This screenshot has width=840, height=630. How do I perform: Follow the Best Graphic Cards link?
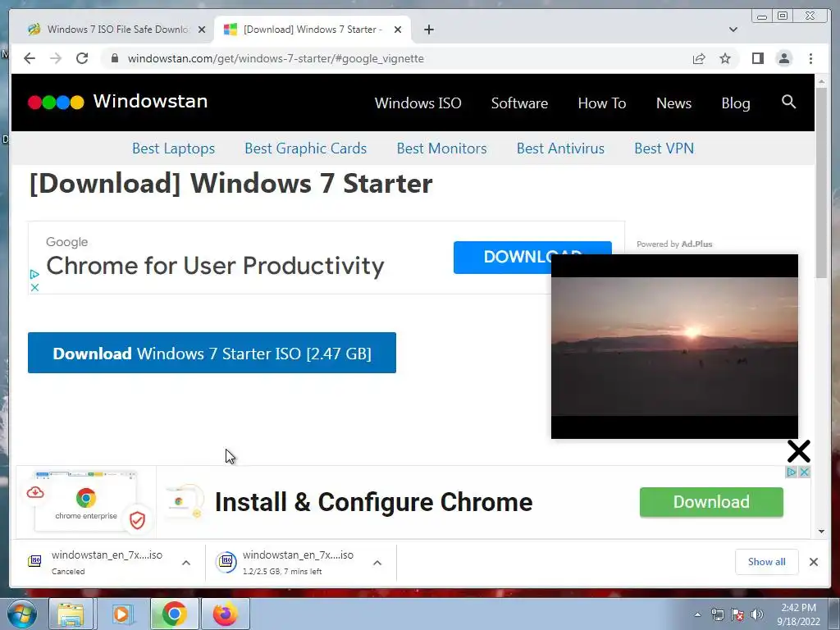click(x=305, y=148)
